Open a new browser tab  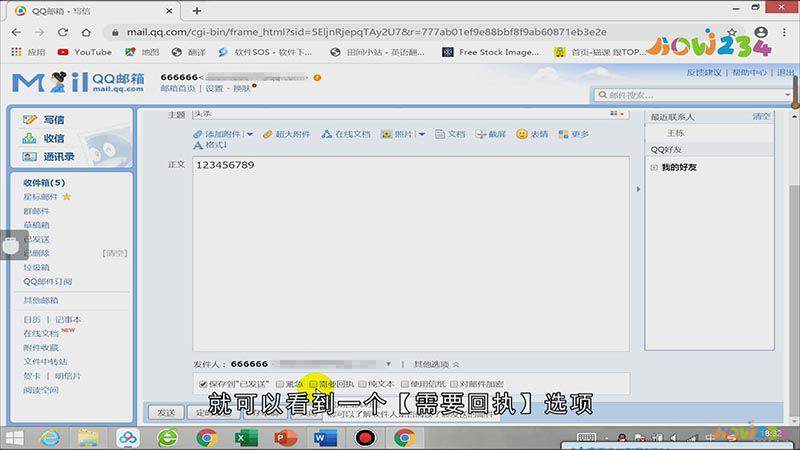197,11
